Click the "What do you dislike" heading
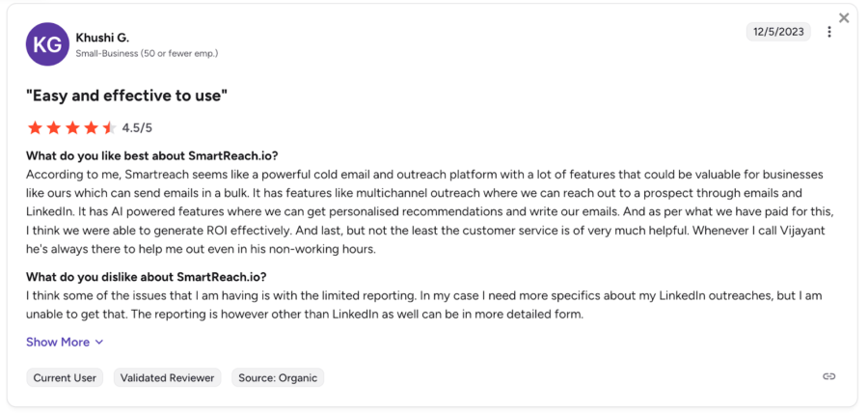868x413 pixels. pyautogui.click(x=146, y=276)
